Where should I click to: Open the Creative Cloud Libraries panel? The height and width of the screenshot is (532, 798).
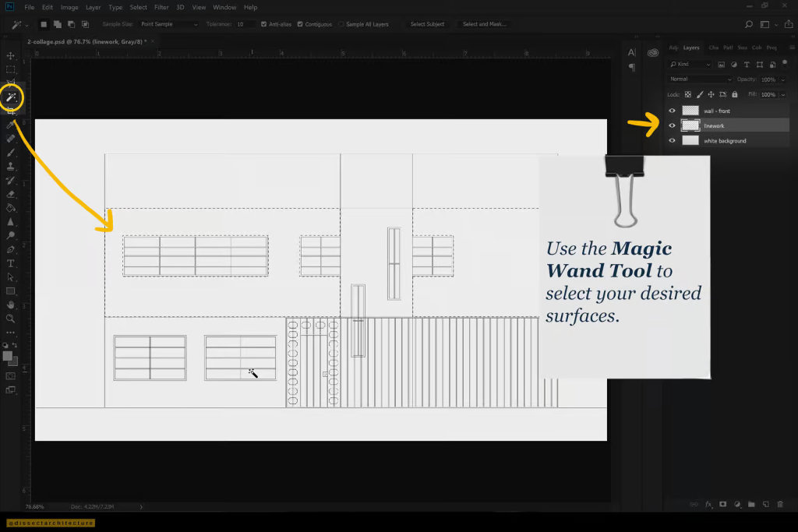click(653, 52)
